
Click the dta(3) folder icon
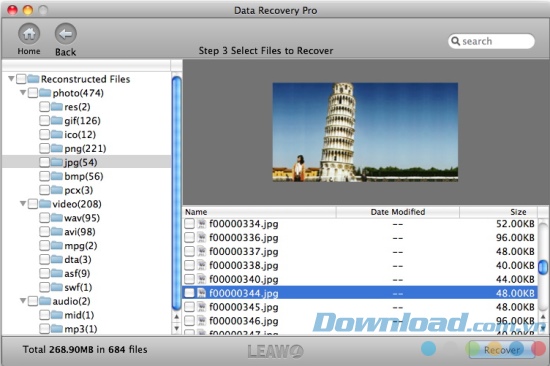tap(56, 259)
